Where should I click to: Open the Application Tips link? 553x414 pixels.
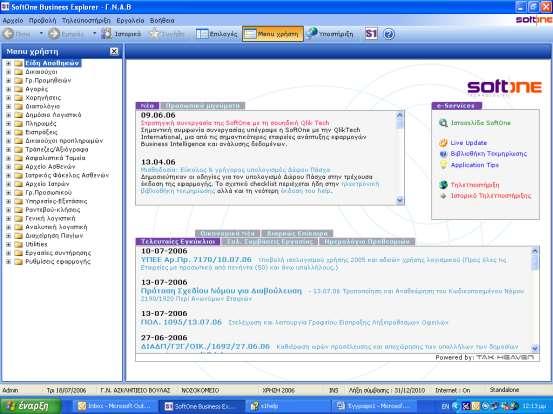(475, 165)
